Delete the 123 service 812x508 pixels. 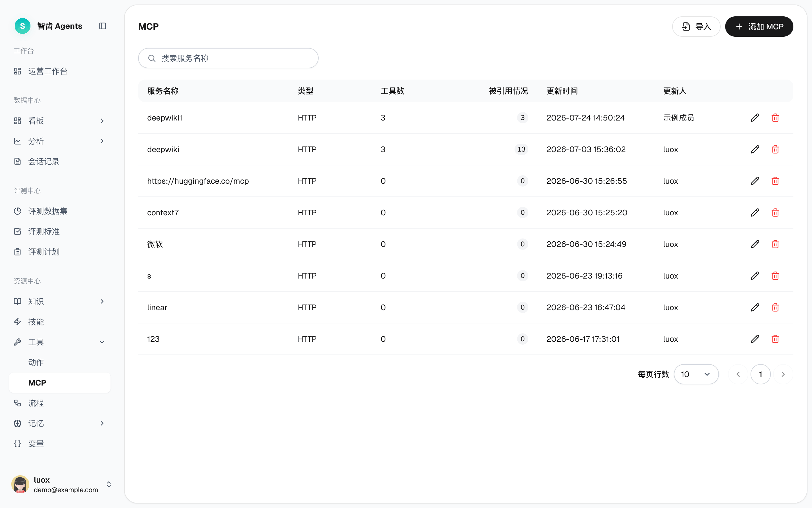pos(775,339)
